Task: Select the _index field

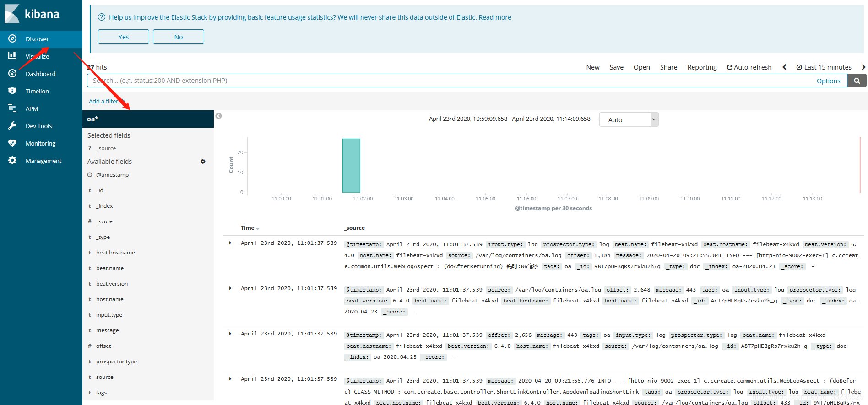Action: pos(104,206)
